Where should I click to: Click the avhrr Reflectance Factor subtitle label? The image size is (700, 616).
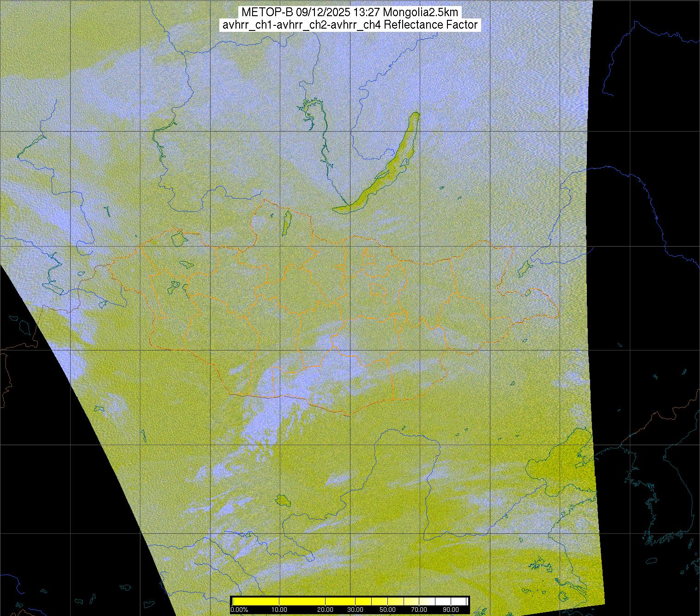[350, 25]
